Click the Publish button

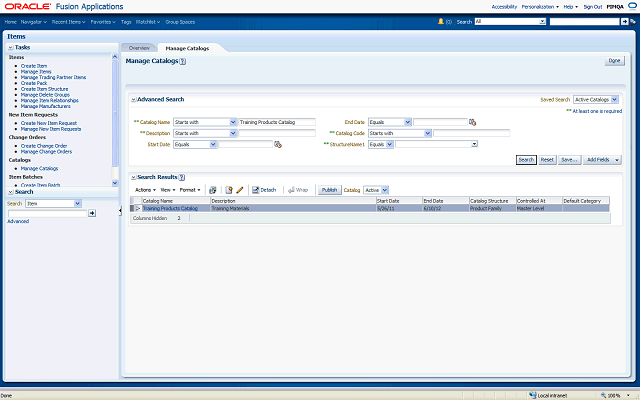(x=329, y=189)
